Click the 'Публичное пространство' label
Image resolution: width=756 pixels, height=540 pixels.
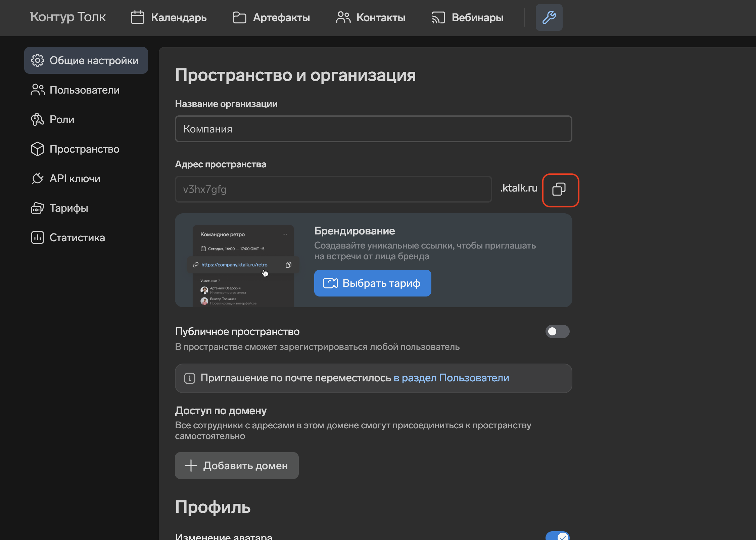tap(237, 331)
